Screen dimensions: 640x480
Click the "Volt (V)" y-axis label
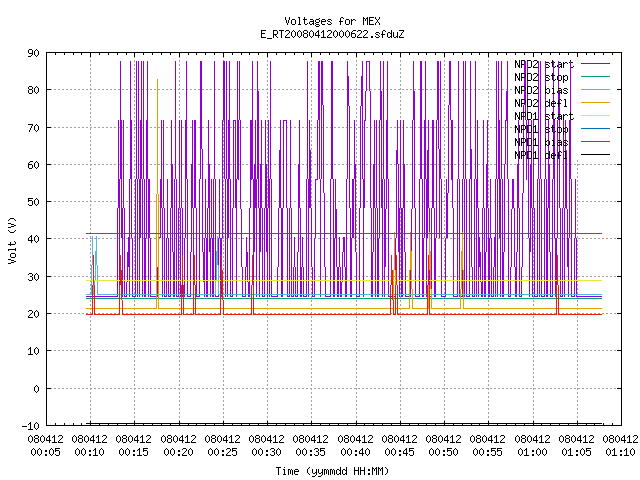coord(13,240)
